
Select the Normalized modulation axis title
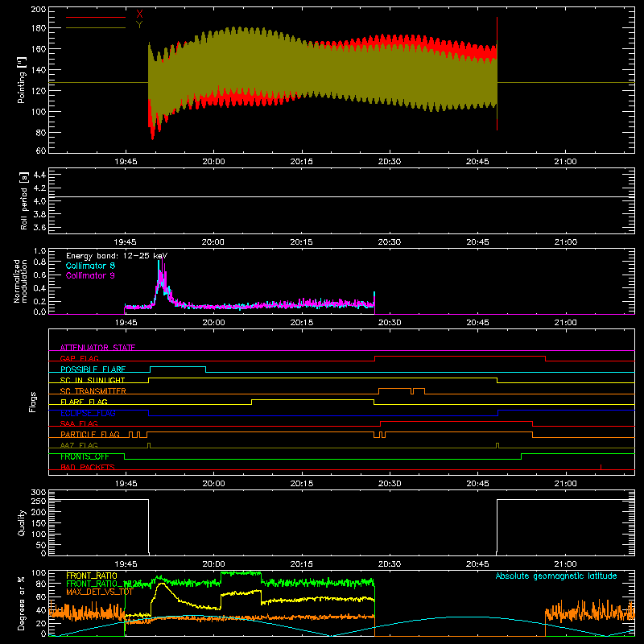(x=19, y=281)
